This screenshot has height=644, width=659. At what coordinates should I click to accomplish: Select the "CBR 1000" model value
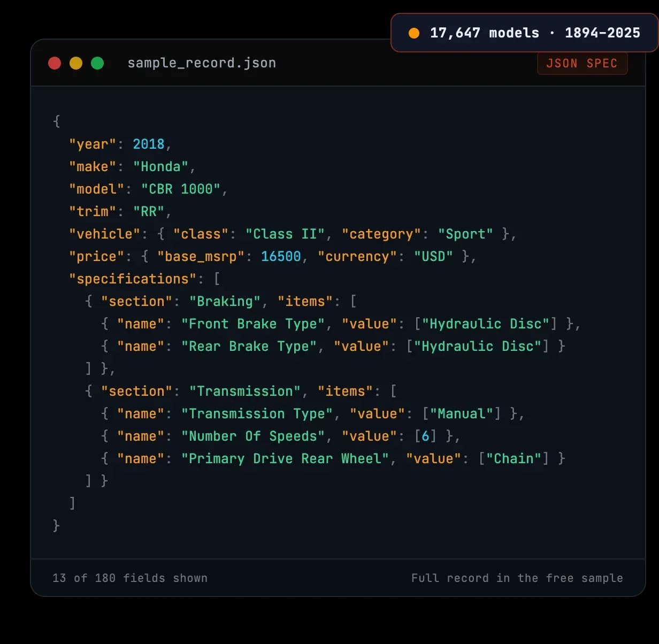click(x=181, y=189)
